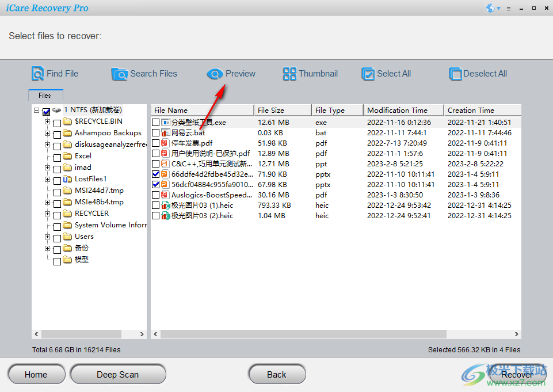This screenshot has width=553, height=392.
Task: Click the horizontal scrollbar right arrow
Action: point(516,334)
